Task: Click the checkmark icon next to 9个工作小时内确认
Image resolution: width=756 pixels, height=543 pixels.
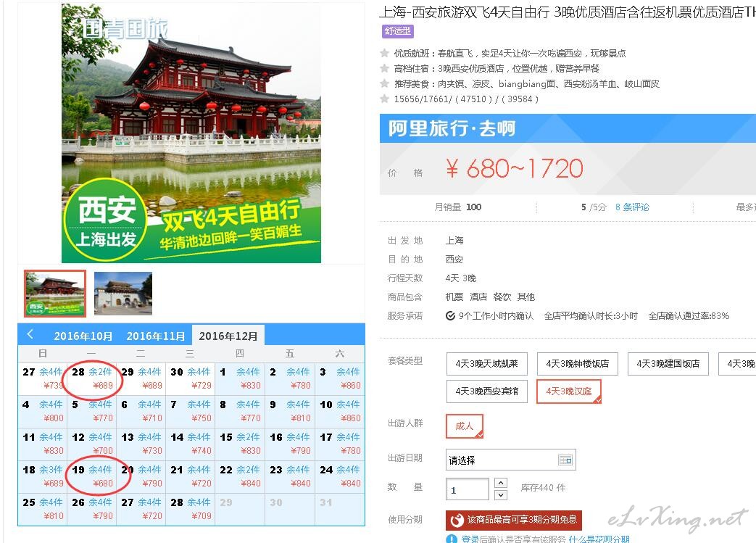Action: click(x=450, y=316)
